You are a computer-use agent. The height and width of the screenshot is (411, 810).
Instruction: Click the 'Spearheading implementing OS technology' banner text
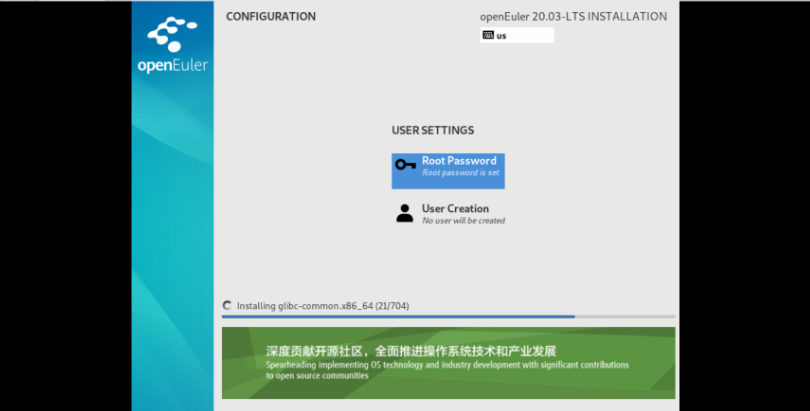coord(447,365)
